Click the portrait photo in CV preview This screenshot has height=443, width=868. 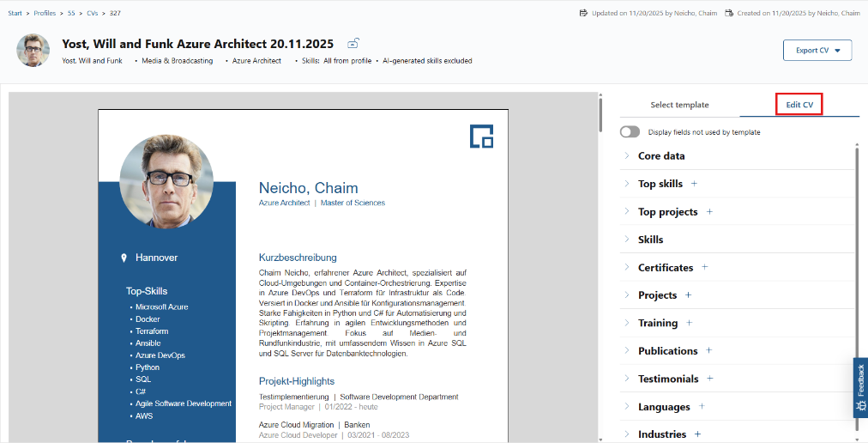[166, 181]
